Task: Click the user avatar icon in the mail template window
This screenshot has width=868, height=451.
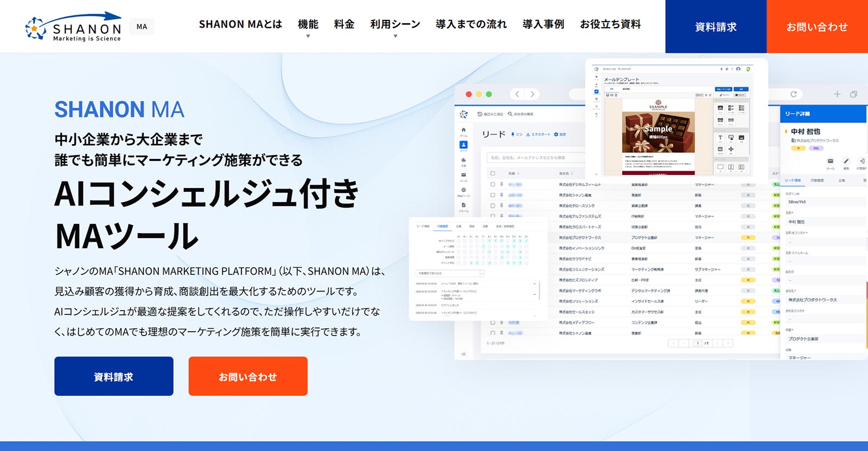Action: tap(738, 69)
